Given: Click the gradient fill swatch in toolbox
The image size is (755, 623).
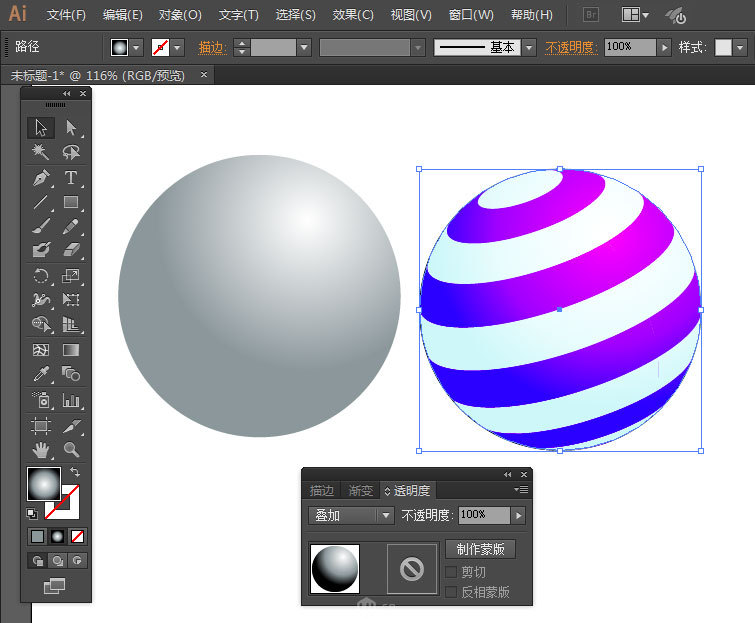Looking at the screenshot, I should tap(44, 484).
